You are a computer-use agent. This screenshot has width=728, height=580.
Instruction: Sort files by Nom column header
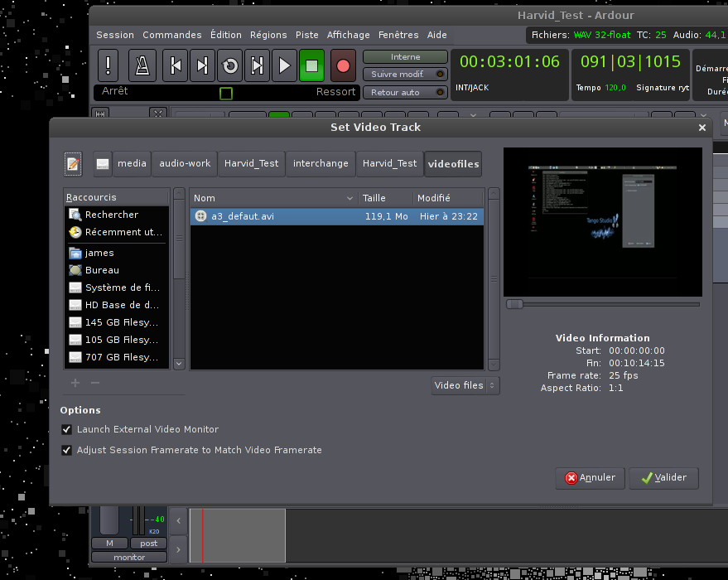pos(274,198)
